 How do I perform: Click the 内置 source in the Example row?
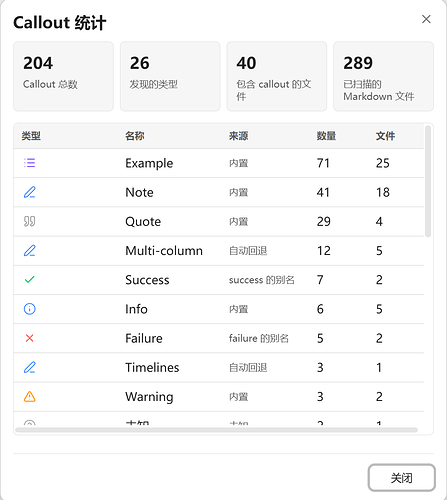coord(238,163)
